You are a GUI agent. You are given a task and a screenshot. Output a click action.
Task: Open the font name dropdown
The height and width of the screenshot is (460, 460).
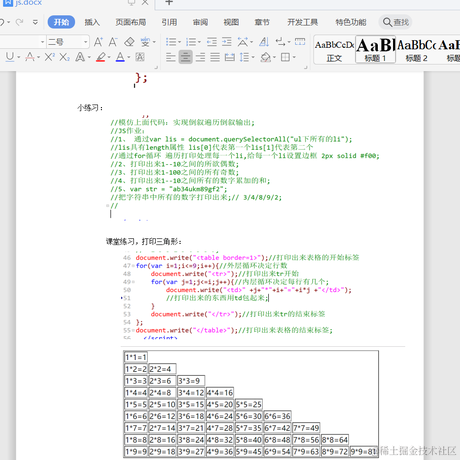(42, 42)
